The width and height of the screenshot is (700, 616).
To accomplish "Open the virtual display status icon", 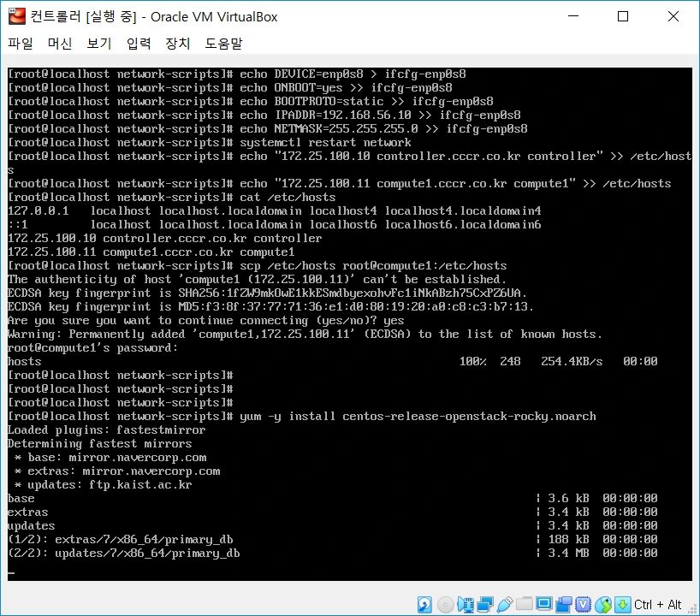I will (543, 604).
